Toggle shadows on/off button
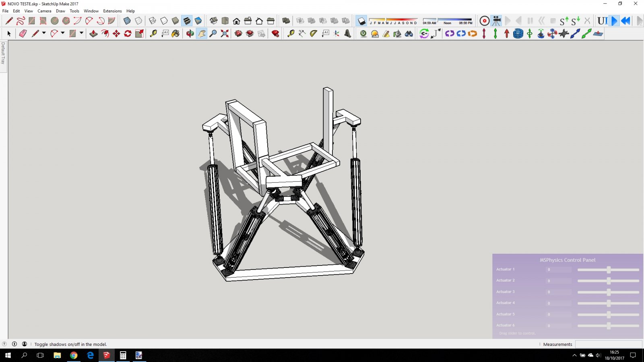This screenshot has width=644, height=362. point(361,21)
